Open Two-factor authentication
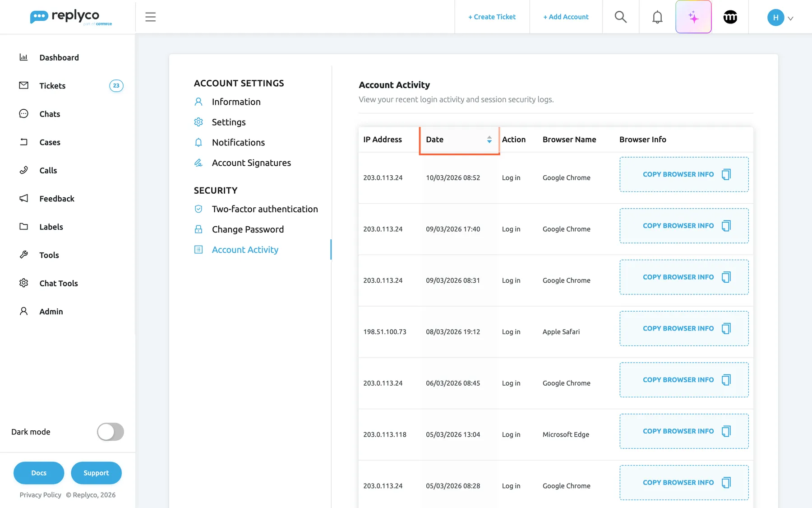812x508 pixels. tap(265, 209)
